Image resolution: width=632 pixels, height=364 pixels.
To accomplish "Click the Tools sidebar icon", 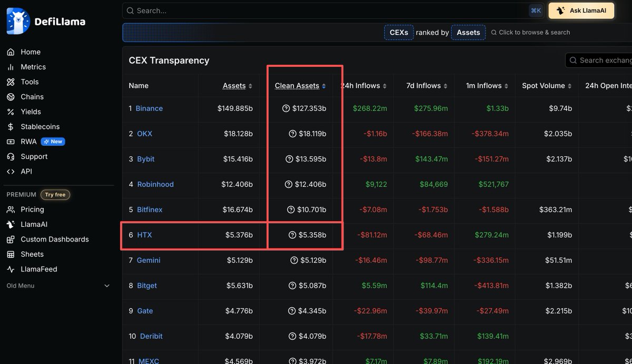I will [x=11, y=82].
